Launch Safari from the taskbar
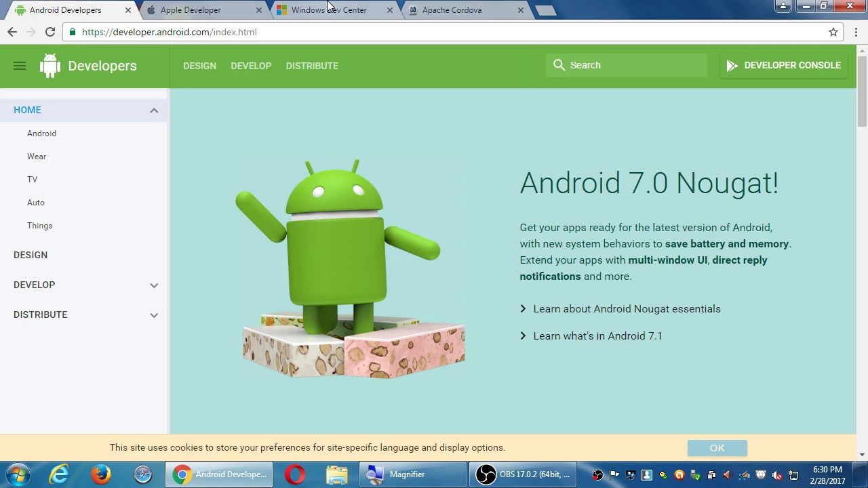Image resolution: width=868 pixels, height=488 pixels. 143,474
